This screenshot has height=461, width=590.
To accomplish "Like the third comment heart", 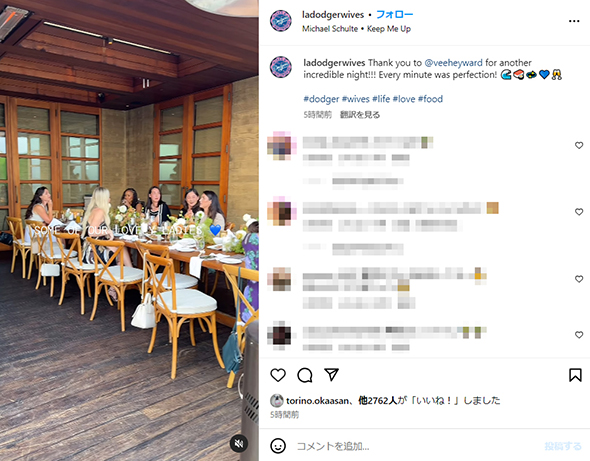I will [579, 279].
